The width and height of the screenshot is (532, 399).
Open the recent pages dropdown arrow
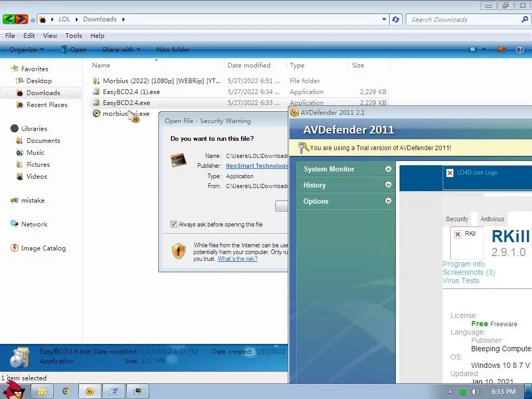[33, 20]
